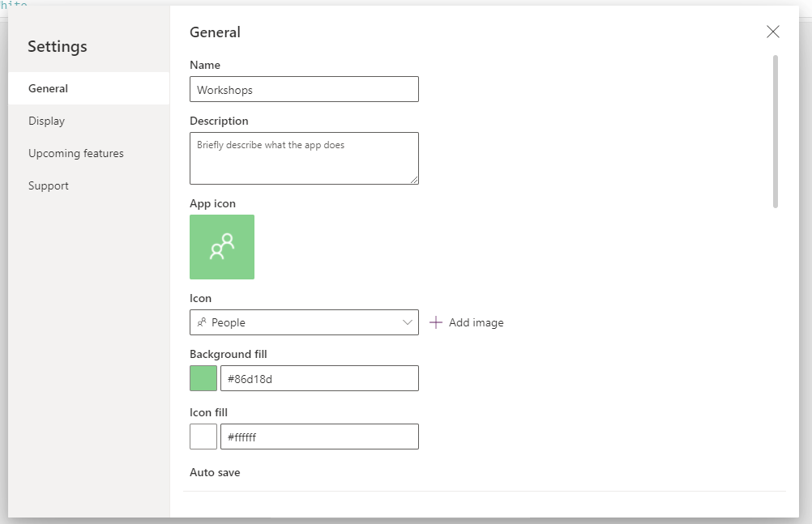Click the Icon fill hex value #ffffff
Image resolution: width=812 pixels, height=524 pixels.
click(x=319, y=437)
